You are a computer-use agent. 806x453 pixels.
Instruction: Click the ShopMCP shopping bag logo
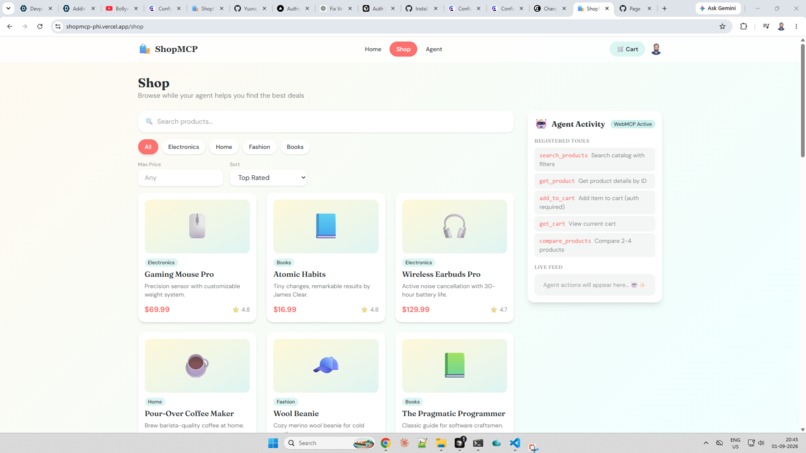tap(144, 49)
